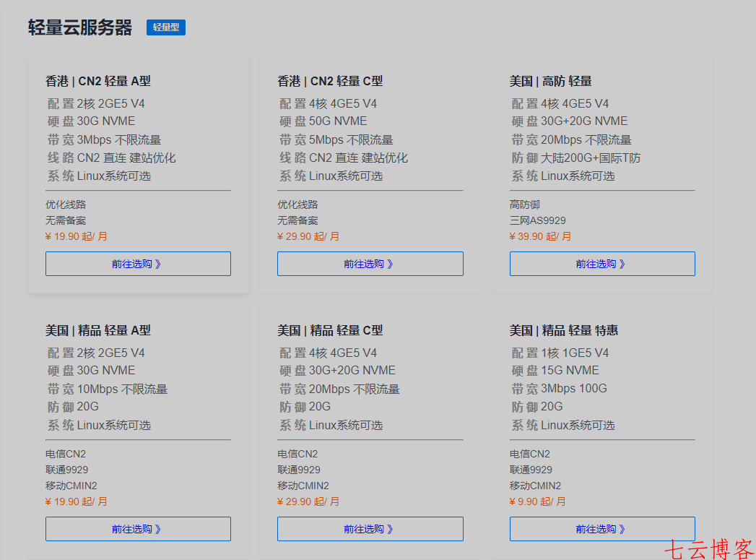This screenshot has width=756, height=560.
Task: Click the 带宽 5Mbps 不限流量 line
Action: (336, 140)
